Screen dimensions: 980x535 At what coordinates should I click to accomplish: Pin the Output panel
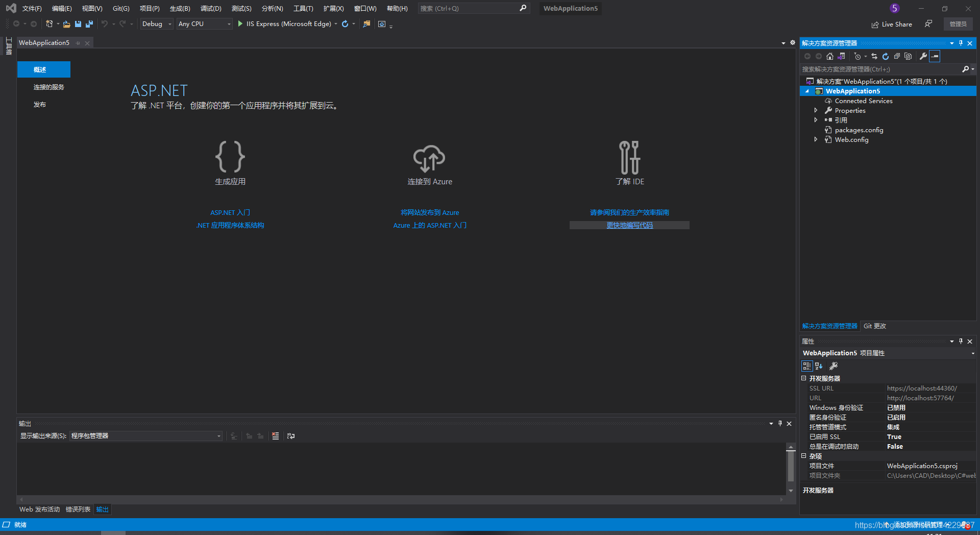coord(780,423)
